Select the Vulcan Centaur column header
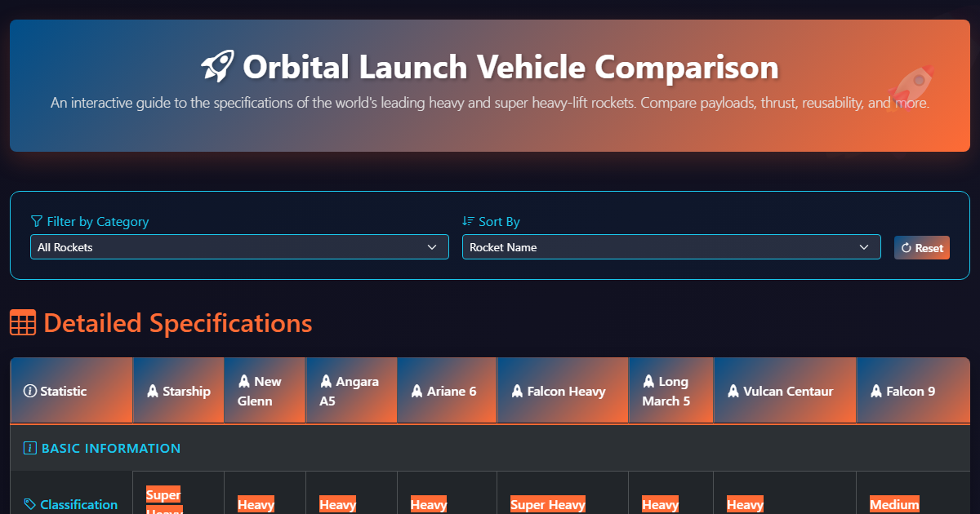This screenshot has height=514, width=980. (786, 391)
